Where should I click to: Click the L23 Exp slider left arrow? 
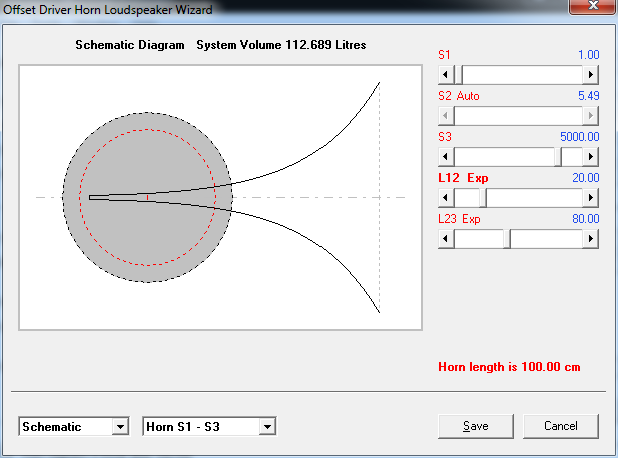(446, 238)
